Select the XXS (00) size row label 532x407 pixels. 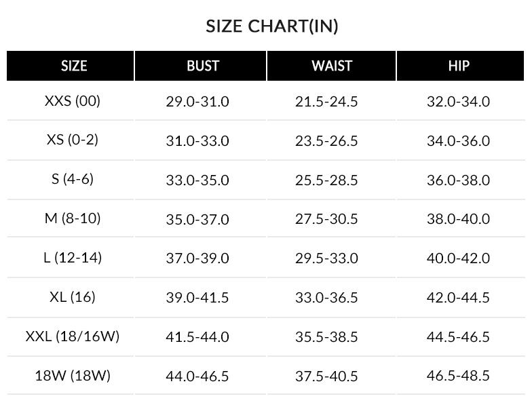(73, 101)
